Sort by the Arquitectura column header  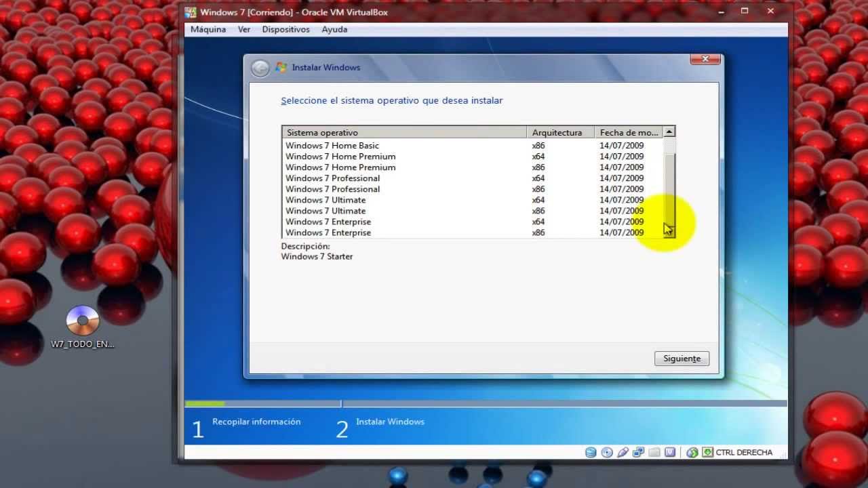click(560, 132)
